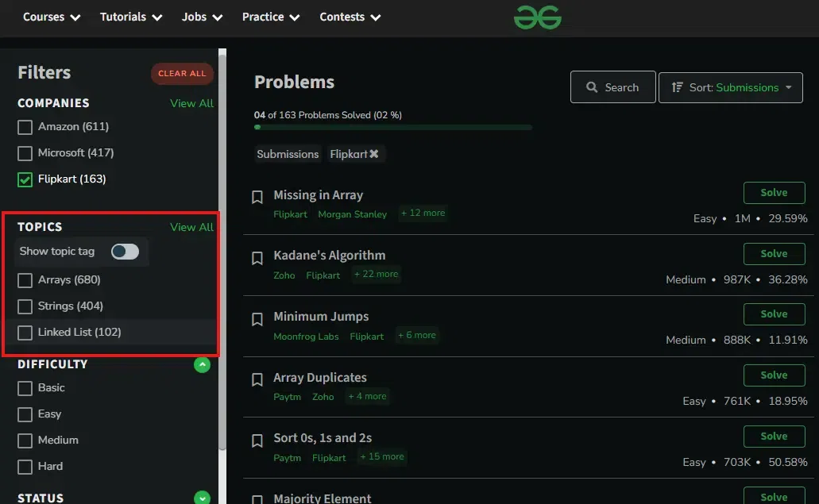Expand '+ 6 more' companies for Minimum Jumps
This screenshot has width=819, height=504.
tap(416, 335)
